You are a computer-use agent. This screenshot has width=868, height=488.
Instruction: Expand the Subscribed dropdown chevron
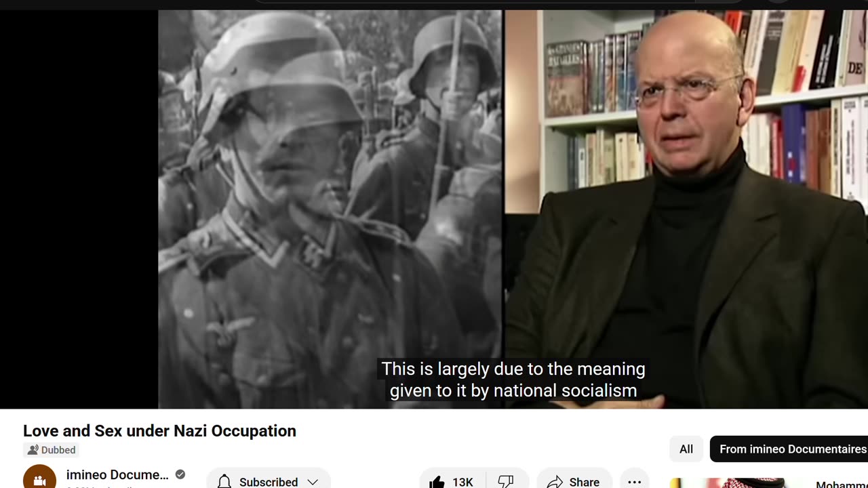313,482
